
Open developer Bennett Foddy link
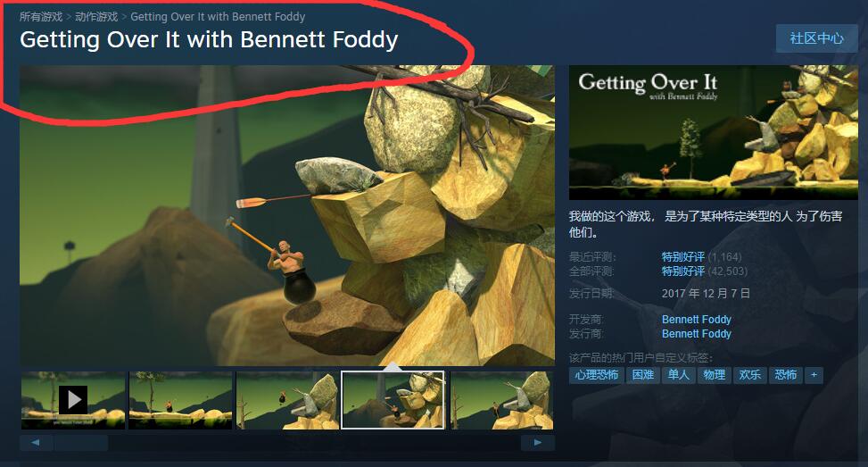697,320
